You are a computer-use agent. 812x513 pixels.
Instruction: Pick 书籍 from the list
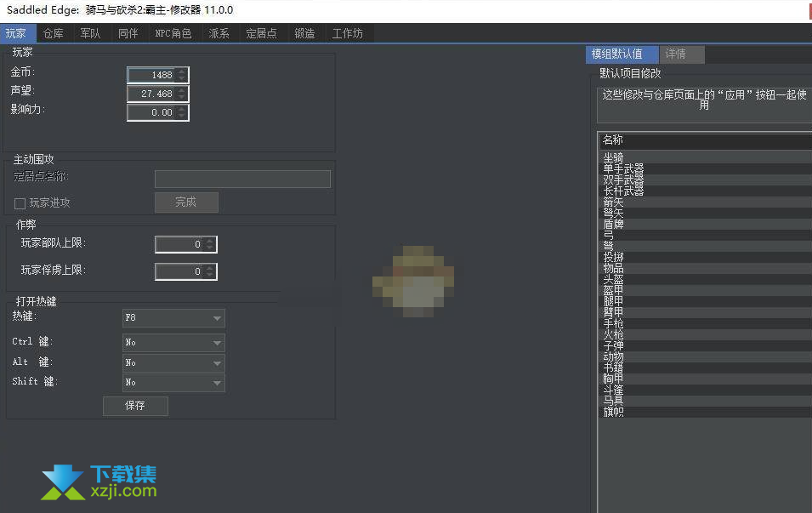pyautogui.click(x=706, y=368)
